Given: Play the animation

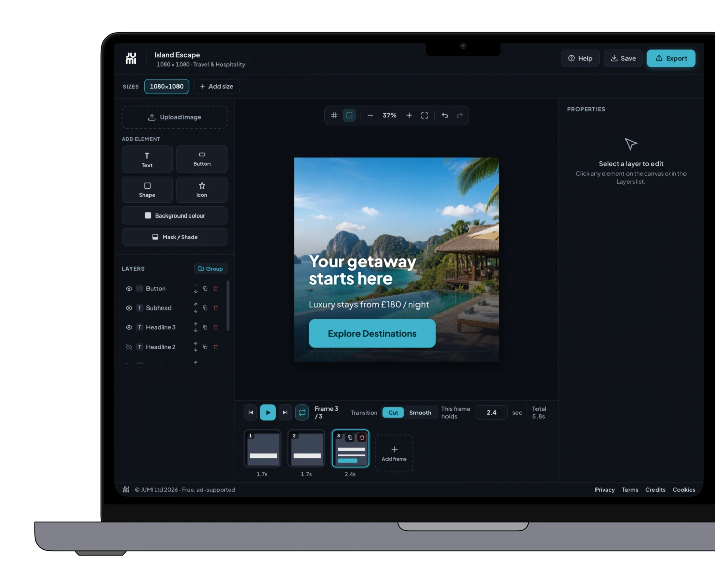Looking at the screenshot, I should [x=268, y=412].
